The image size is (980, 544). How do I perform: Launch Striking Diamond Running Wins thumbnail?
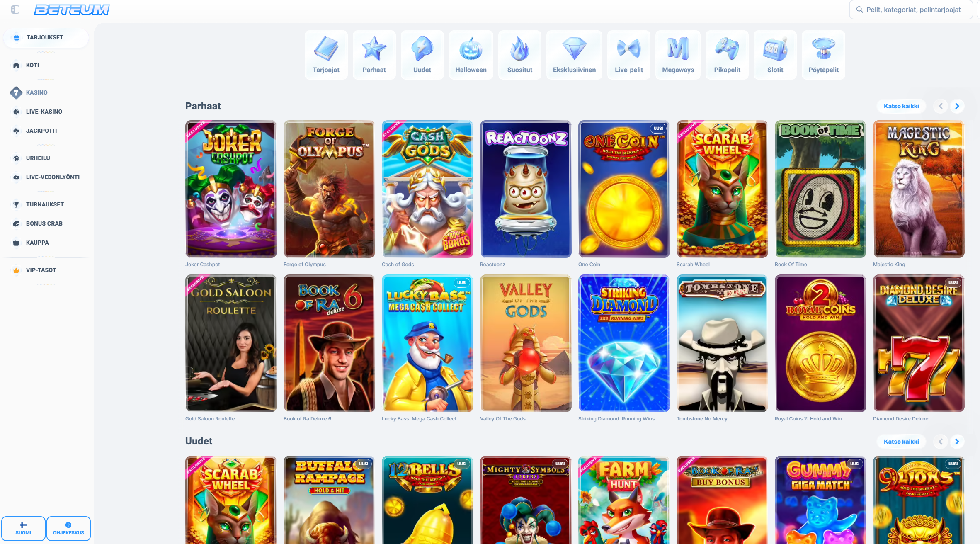click(x=623, y=343)
